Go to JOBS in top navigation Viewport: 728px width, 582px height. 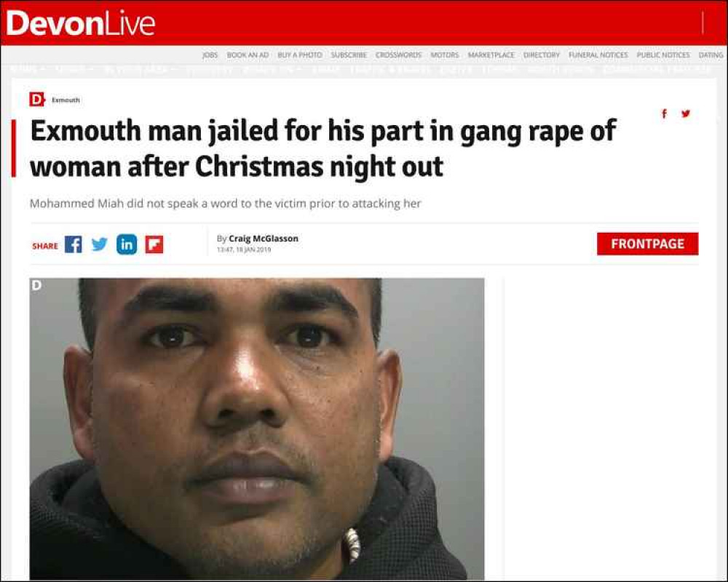point(210,55)
